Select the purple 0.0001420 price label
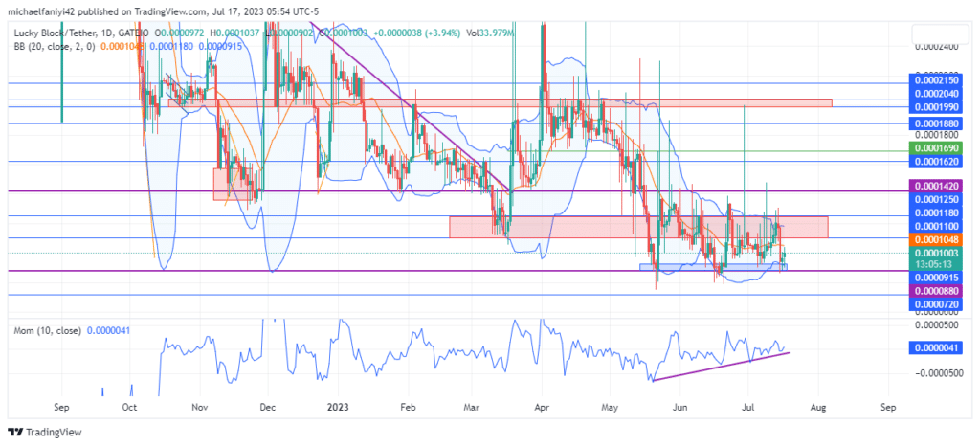 [935, 186]
